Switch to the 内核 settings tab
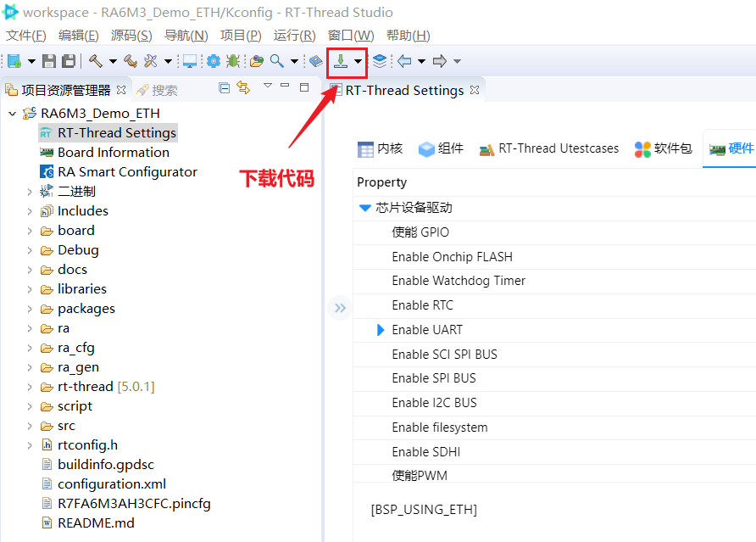The width and height of the screenshot is (756, 542). point(380,149)
